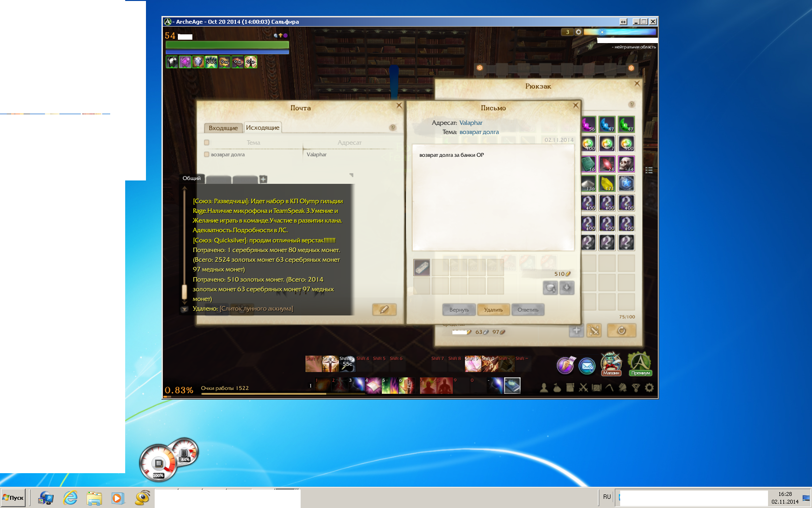812x508 pixels.
Task: Open the Магазин shop icon
Action: (x=611, y=364)
